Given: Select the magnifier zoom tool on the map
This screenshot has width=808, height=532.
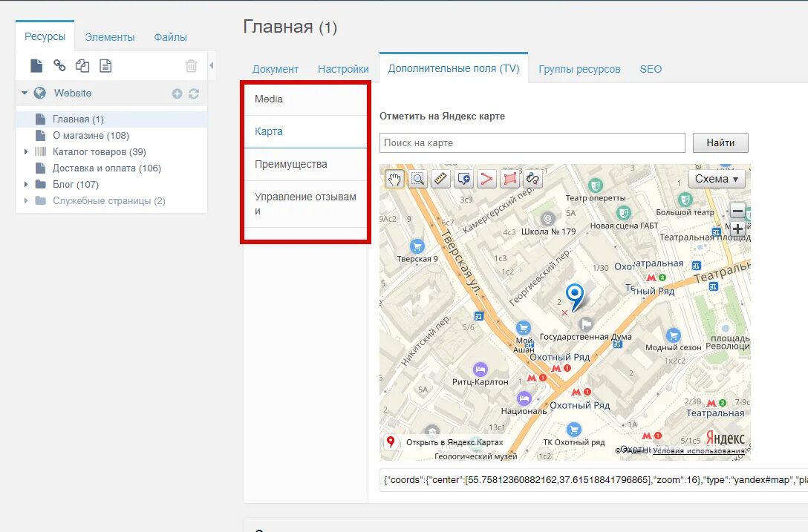Looking at the screenshot, I should point(417,178).
